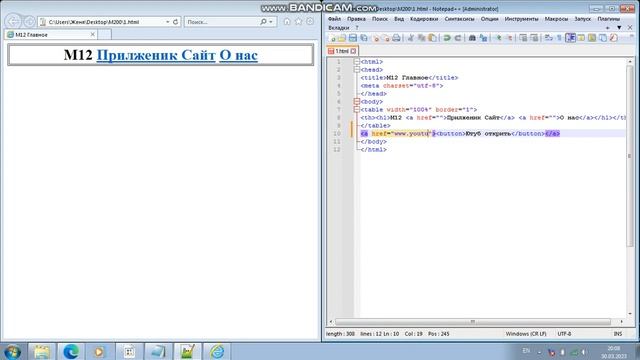Viewport: 640px width, 360px height.
Task: Toggle show all characters icon
Action: pyautogui.click(x=560, y=38)
